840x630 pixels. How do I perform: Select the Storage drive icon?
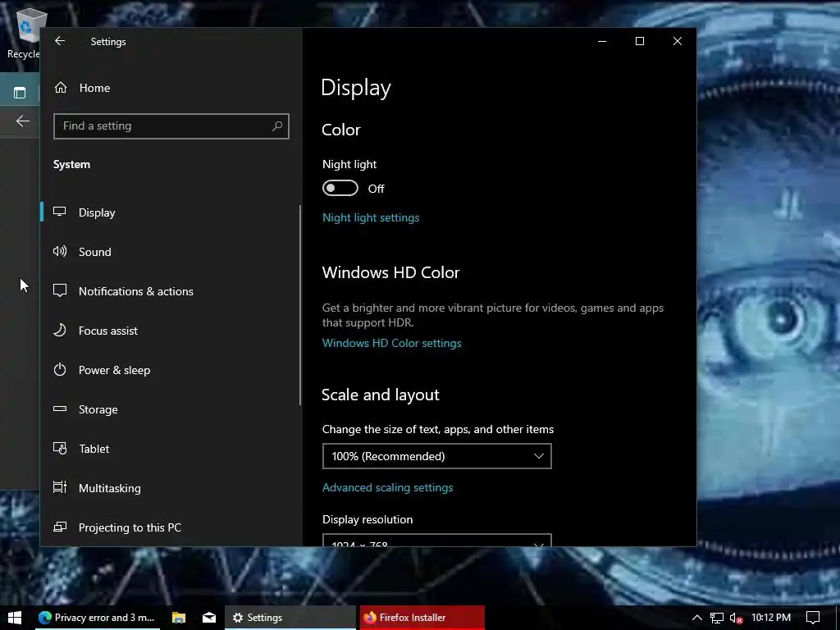59,409
